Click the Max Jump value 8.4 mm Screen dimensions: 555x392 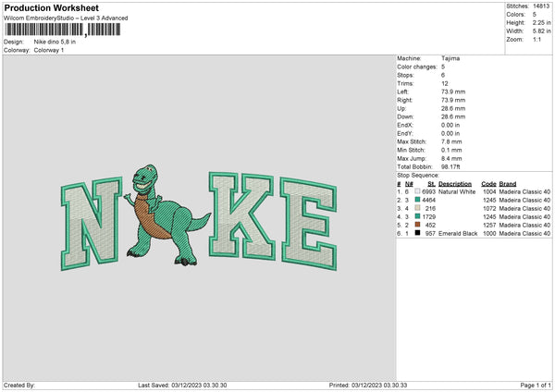click(x=451, y=159)
